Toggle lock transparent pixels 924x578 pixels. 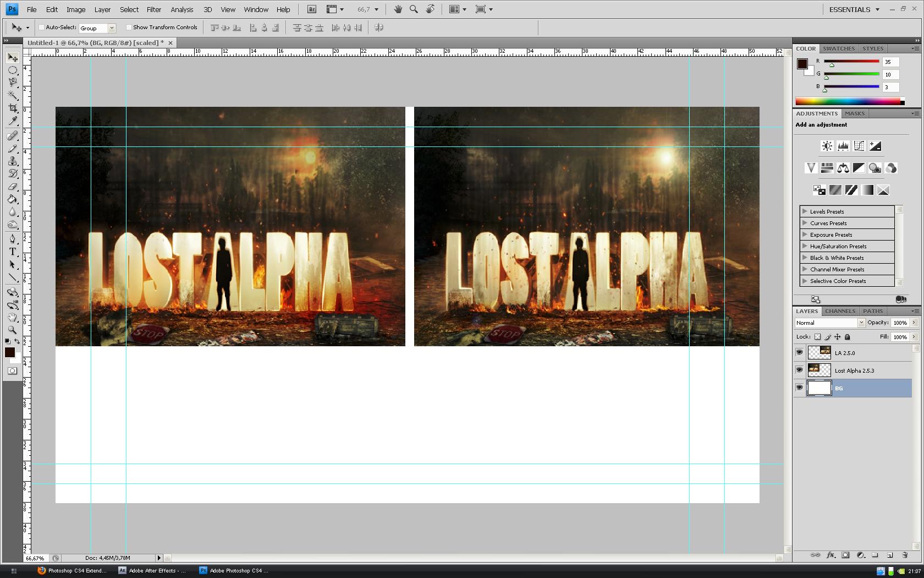point(817,337)
